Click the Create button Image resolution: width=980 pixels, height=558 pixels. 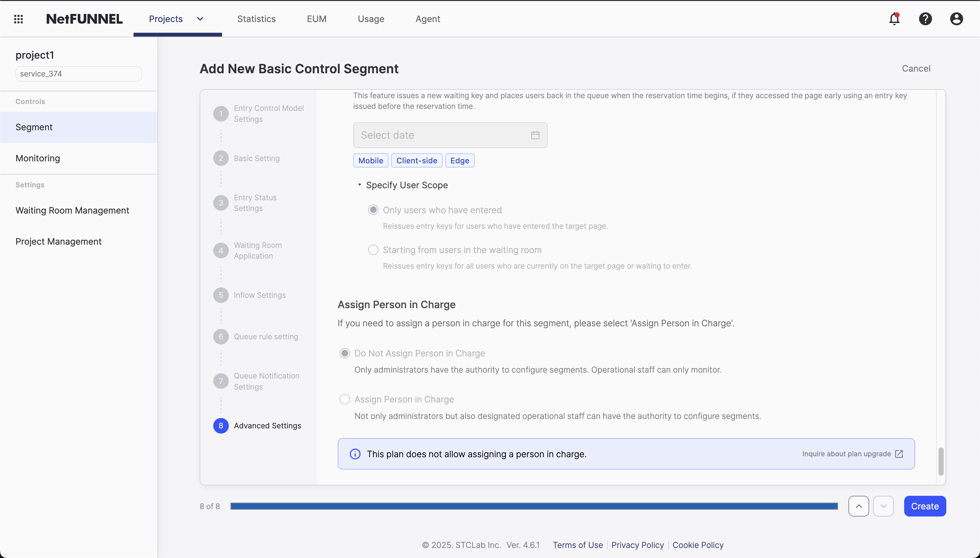point(925,506)
